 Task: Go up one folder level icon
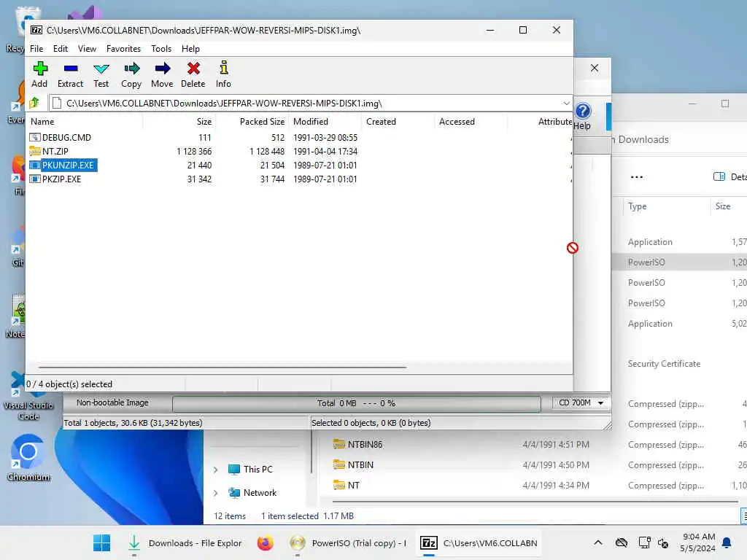(x=35, y=103)
